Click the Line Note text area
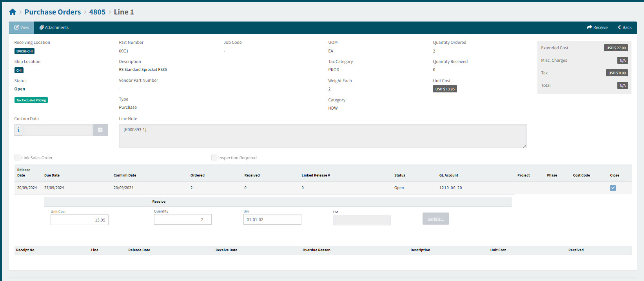Screen dimensions: 644x281 323,136
